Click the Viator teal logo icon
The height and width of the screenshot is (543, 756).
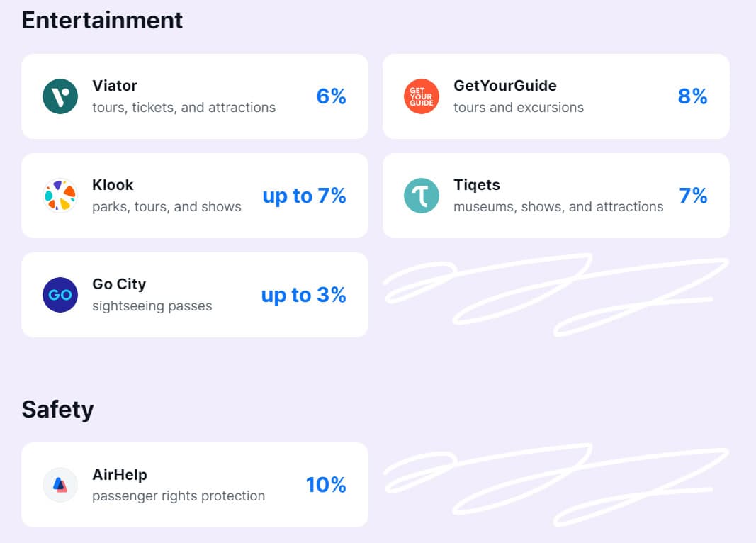[x=61, y=96]
